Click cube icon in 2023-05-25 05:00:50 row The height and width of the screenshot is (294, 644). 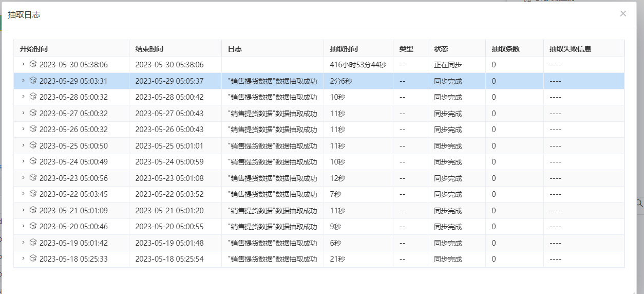(33, 145)
